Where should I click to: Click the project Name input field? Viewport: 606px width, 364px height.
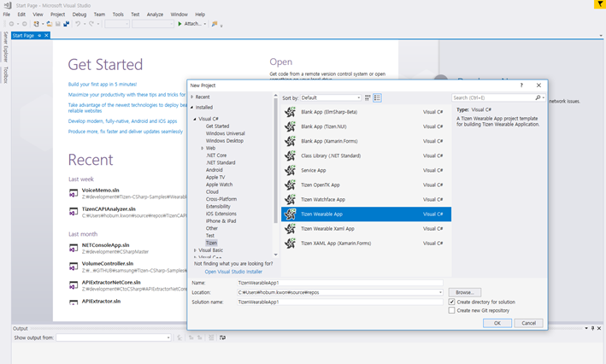click(x=339, y=283)
